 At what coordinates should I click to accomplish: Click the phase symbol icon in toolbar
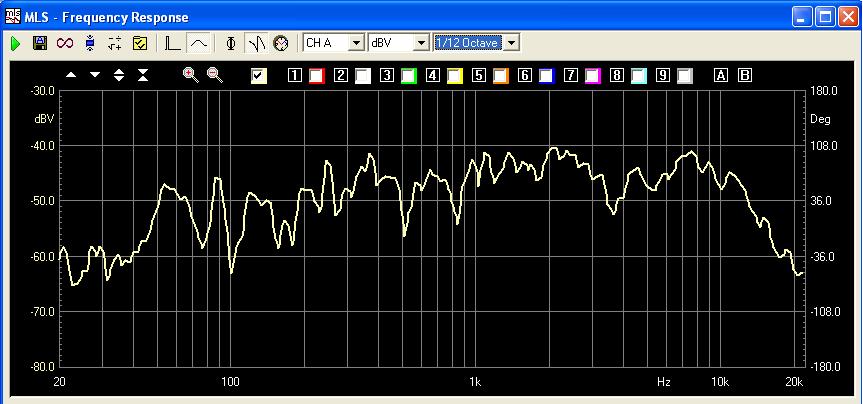231,43
